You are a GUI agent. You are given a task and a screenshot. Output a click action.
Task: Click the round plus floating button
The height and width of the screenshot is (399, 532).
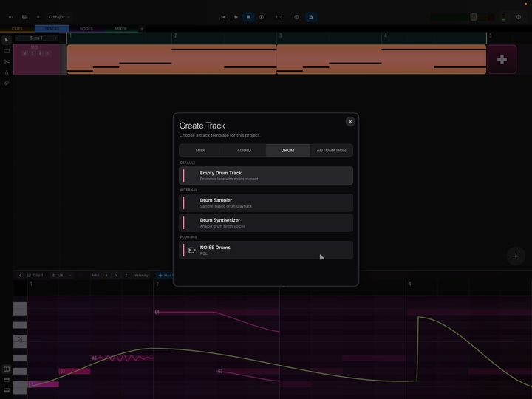pyautogui.click(x=516, y=256)
